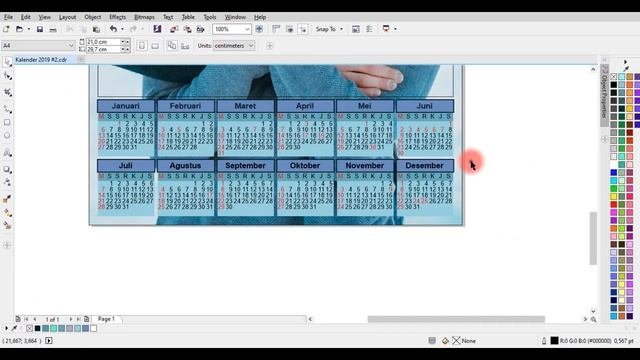This screenshot has height=360, width=640.
Task: Click the Import icon
Action: click(x=174, y=29)
